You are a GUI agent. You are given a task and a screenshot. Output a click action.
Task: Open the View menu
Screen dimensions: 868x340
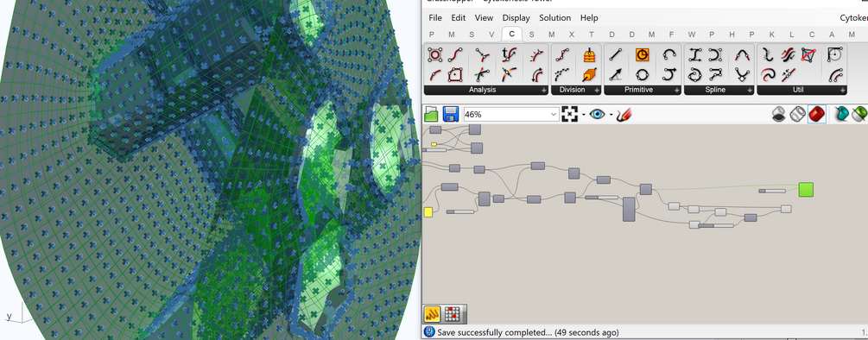484,18
